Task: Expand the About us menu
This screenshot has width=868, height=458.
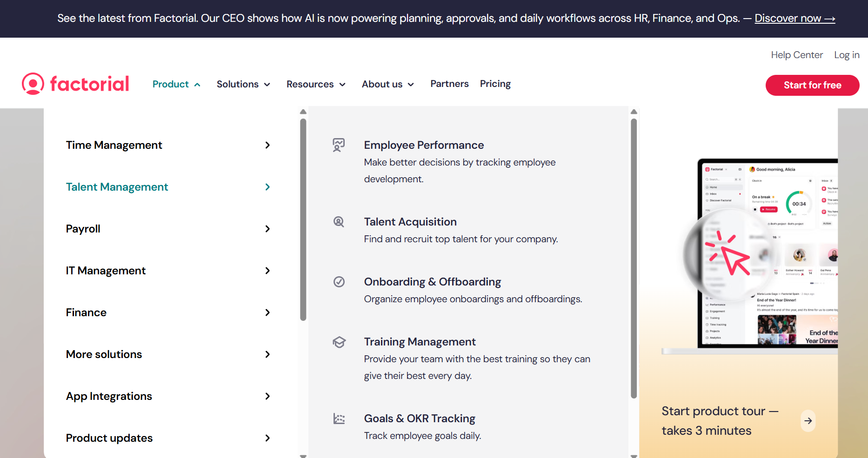Action: [387, 84]
